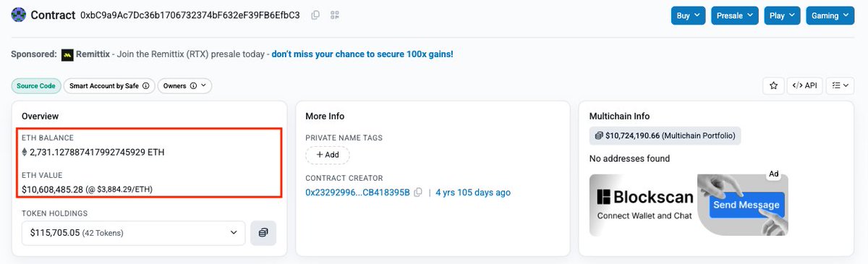This screenshot has width=868, height=264.
Task: Copy the contract address with copy icon
Action: coord(315,15)
